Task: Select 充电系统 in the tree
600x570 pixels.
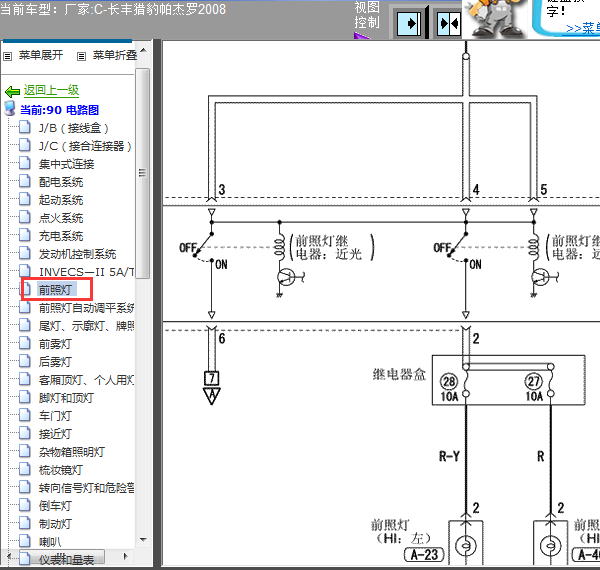Action: [61, 236]
